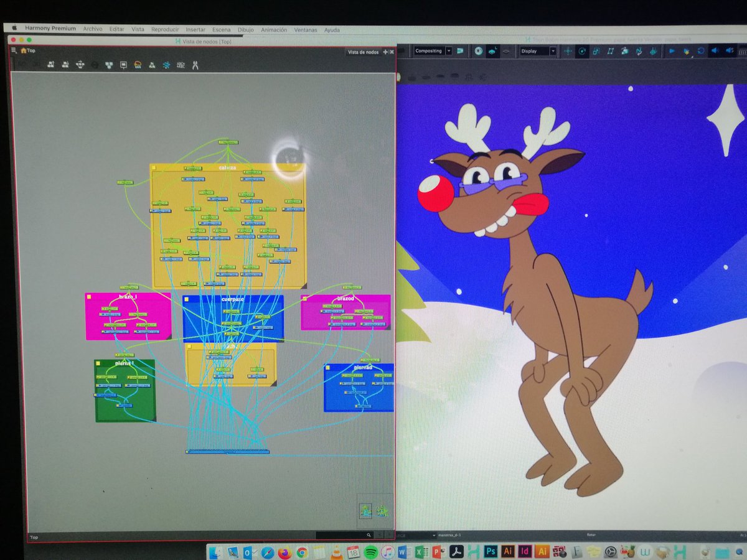Open the Insertar menu
747x560 pixels.
(195, 29)
